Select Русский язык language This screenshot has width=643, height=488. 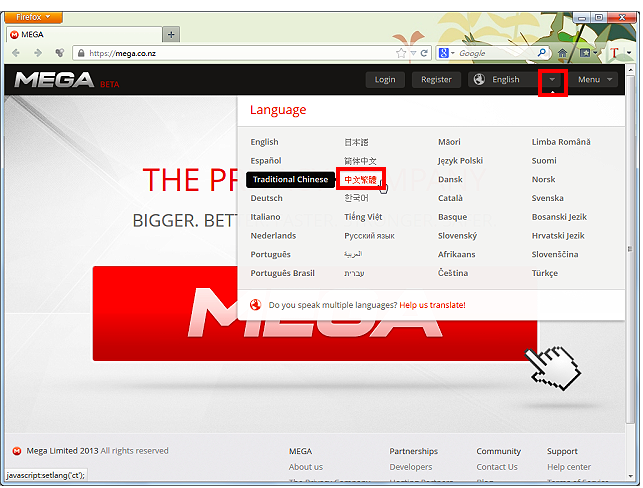tap(369, 236)
